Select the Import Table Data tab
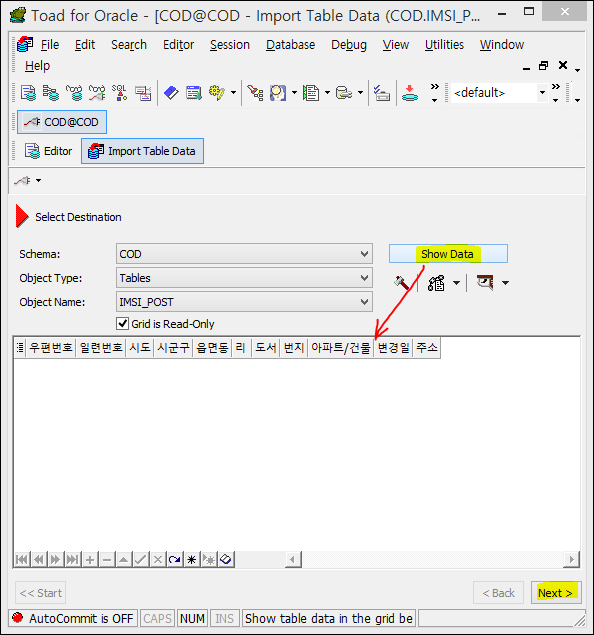This screenshot has width=594, height=635. 143,151
